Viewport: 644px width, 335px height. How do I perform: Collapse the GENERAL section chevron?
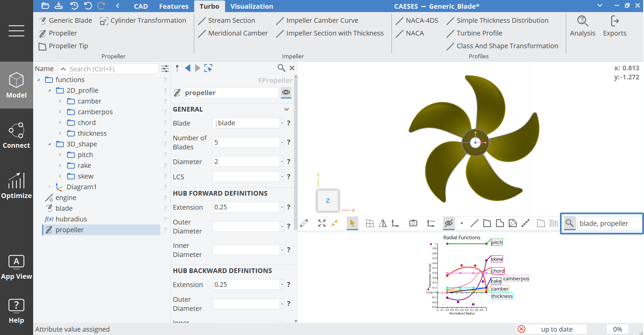pyautogui.click(x=287, y=109)
